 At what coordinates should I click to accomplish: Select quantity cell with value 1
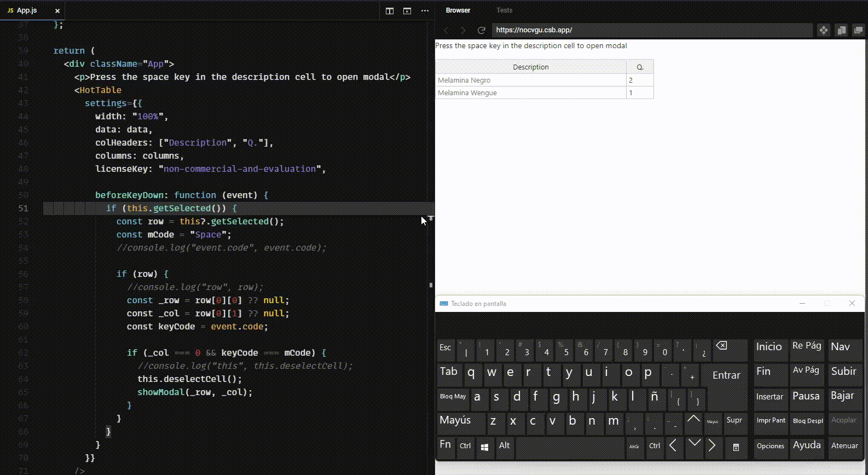coord(640,92)
